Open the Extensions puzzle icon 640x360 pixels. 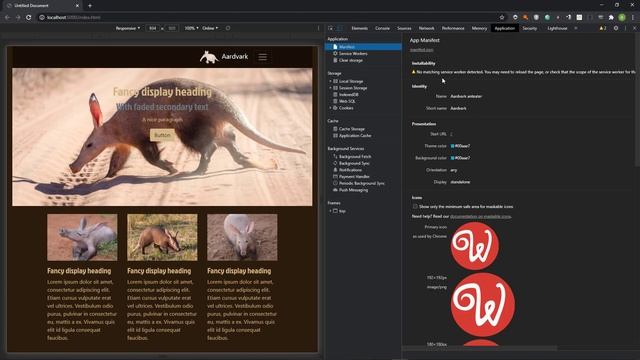click(611, 18)
